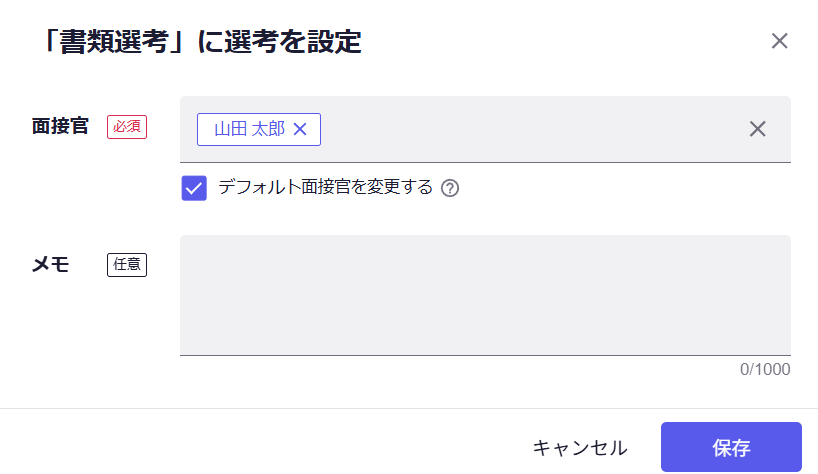Open help for デフォルト面接官を変更する
The width and height of the screenshot is (818, 474).
click(x=450, y=188)
